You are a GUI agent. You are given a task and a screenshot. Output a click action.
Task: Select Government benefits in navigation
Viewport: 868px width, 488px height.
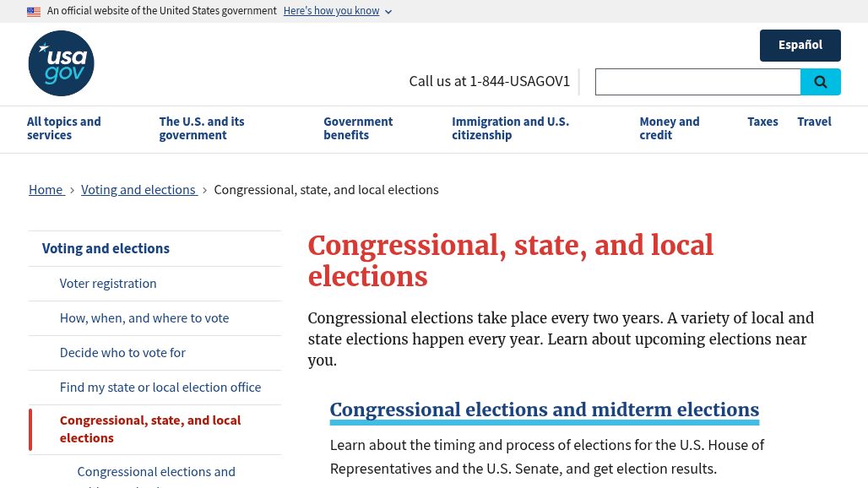point(358,128)
